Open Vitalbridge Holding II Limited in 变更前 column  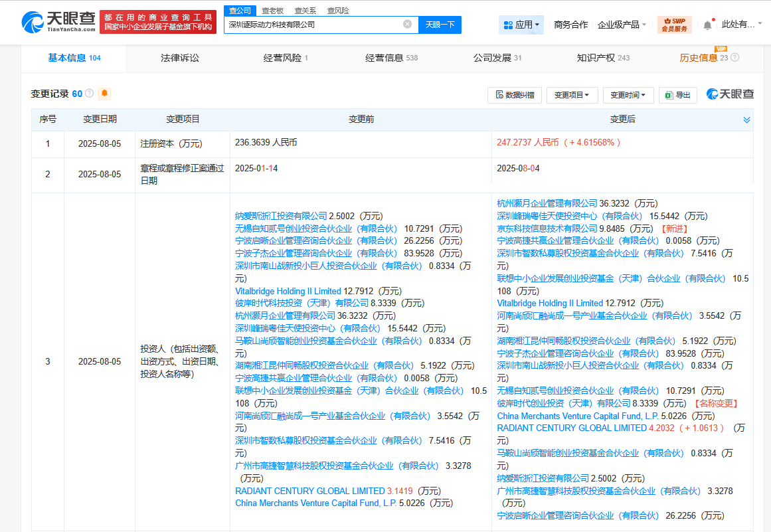[x=288, y=291]
